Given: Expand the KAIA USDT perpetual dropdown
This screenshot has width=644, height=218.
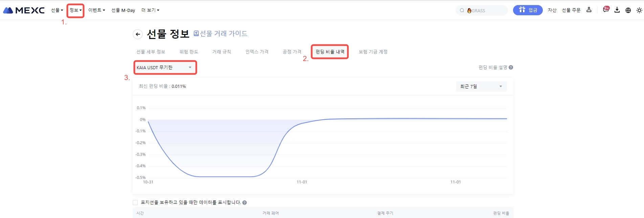Looking at the screenshot, I should pos(165,67).
